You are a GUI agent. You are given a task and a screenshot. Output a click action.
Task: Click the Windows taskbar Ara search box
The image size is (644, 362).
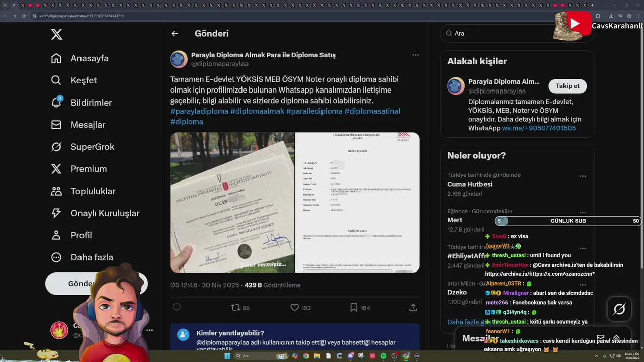tap(261, 356)
